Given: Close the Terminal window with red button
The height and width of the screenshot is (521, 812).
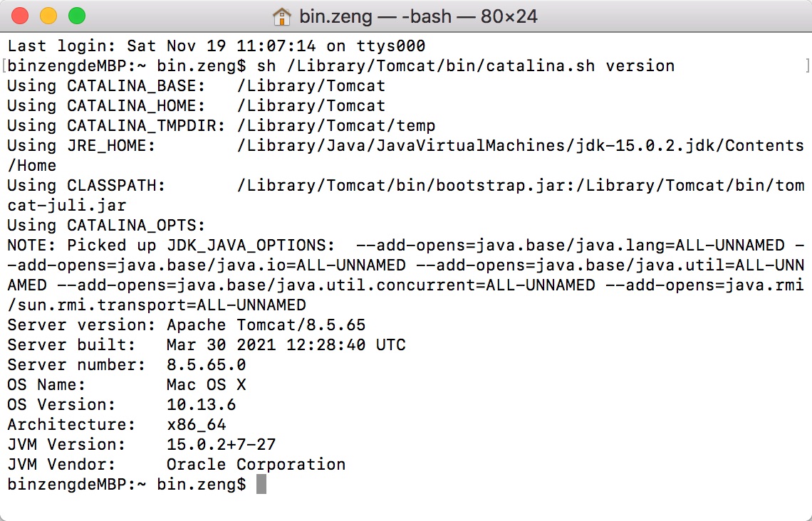Looking at the screenshot, I should pyautogui.click(x=20, y=16).
